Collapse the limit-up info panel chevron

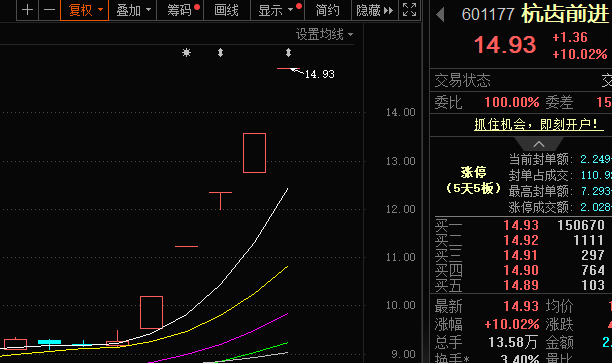(539, 144)
